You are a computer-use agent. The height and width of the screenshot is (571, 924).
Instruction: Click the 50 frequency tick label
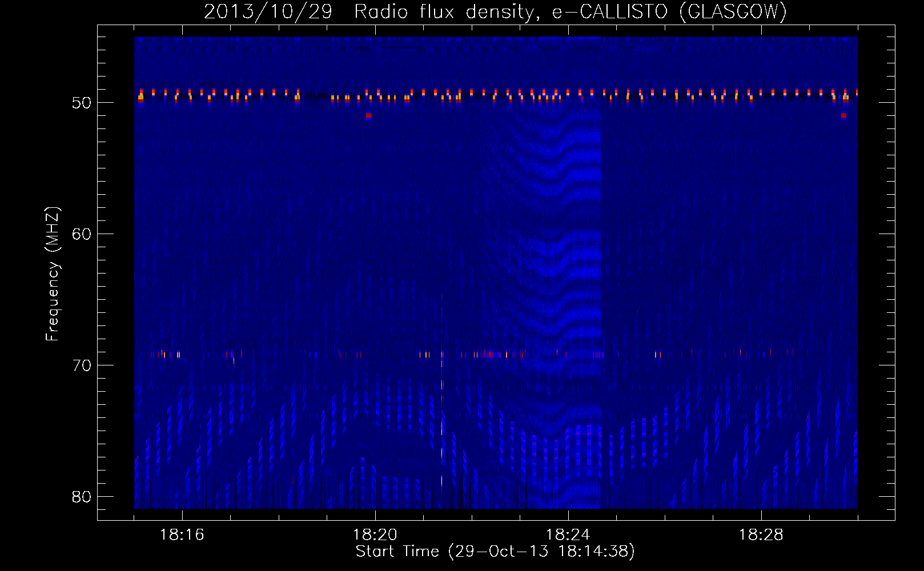coord(82,103)
